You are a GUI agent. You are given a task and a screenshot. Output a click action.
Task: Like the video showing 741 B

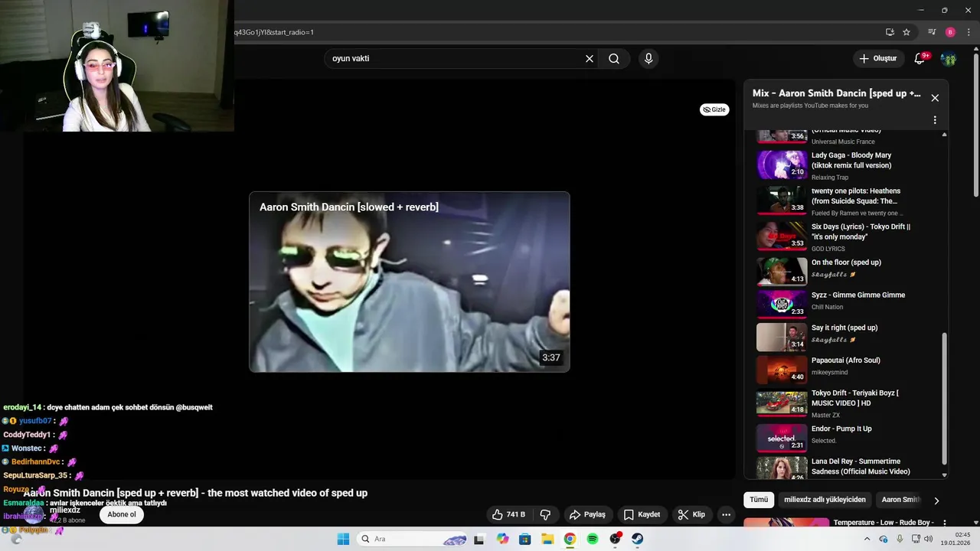point(508,514)
